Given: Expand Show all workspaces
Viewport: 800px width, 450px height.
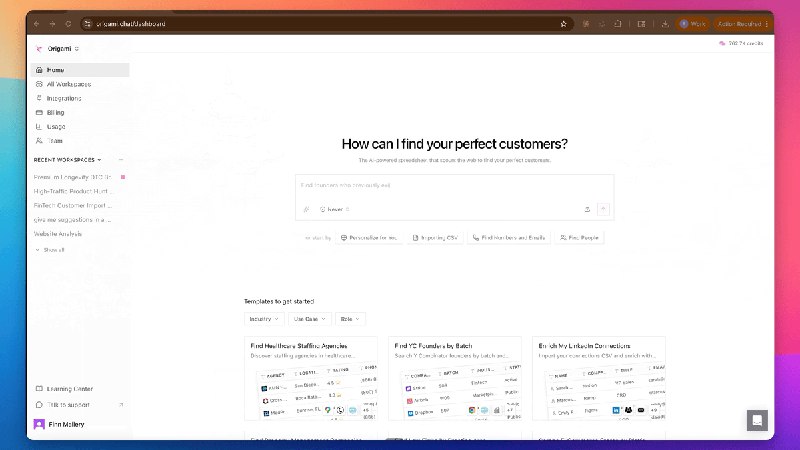Looking at the screenshot, I should 50,250.
